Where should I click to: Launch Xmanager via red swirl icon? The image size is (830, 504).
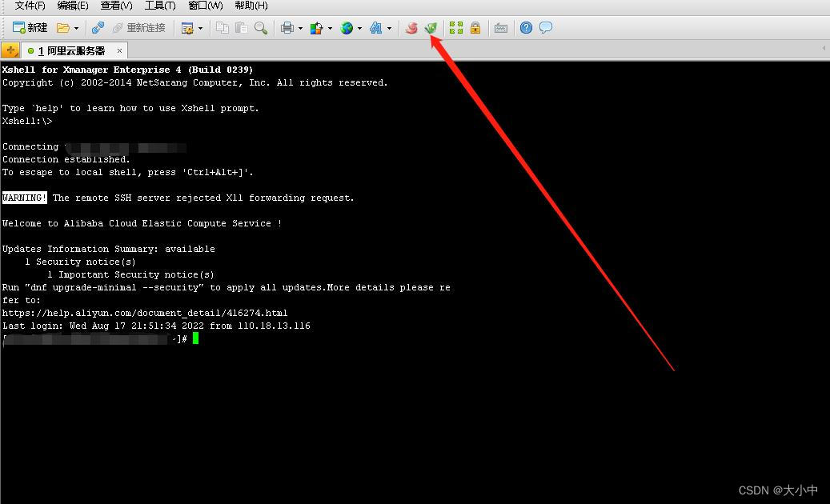point(411,27)
